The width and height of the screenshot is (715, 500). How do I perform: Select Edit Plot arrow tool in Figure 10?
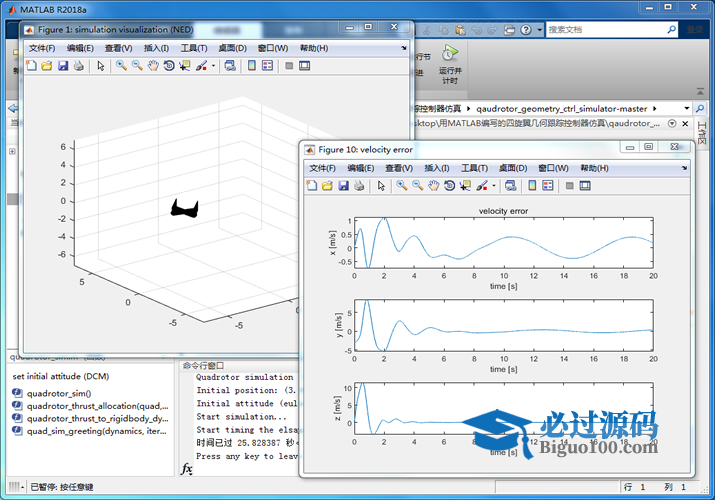click(x=381, y=186)
